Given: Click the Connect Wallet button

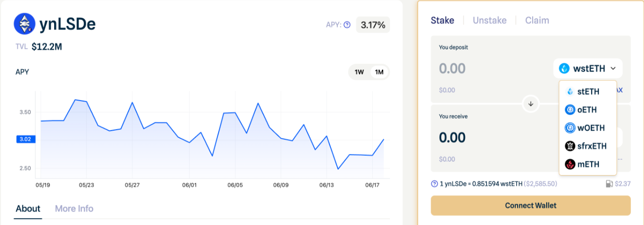Looking at the screenshot, I should coord(531,206).
